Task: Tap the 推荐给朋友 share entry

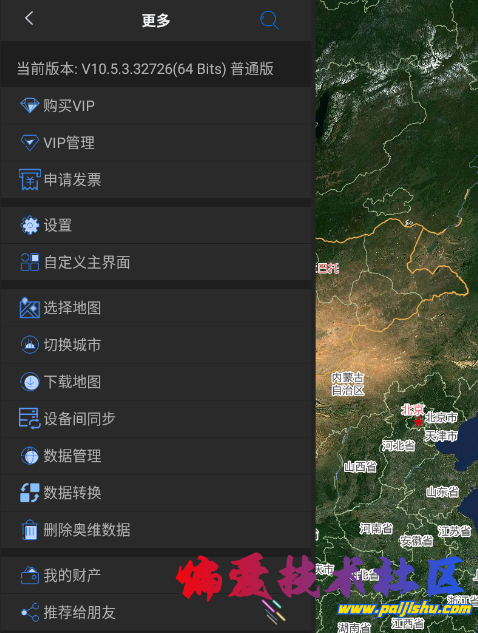Action: coord(156,612)
